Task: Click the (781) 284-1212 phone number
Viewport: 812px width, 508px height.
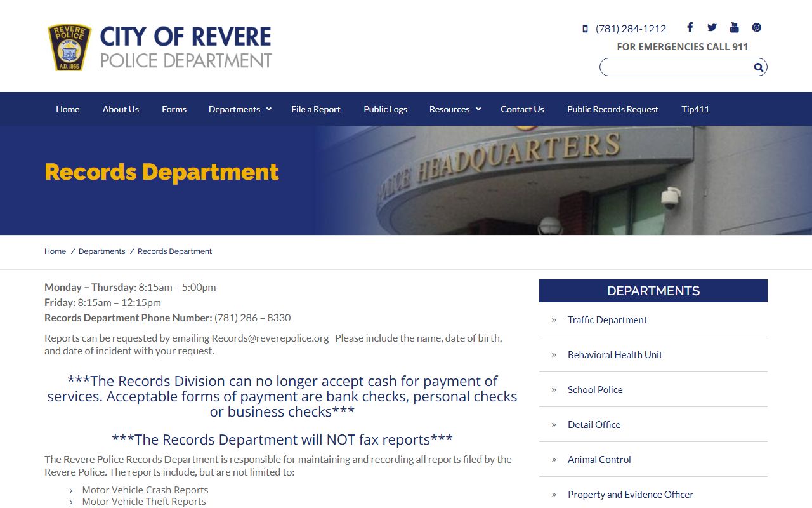Action: pyautogui.click(x=631, y=29)
